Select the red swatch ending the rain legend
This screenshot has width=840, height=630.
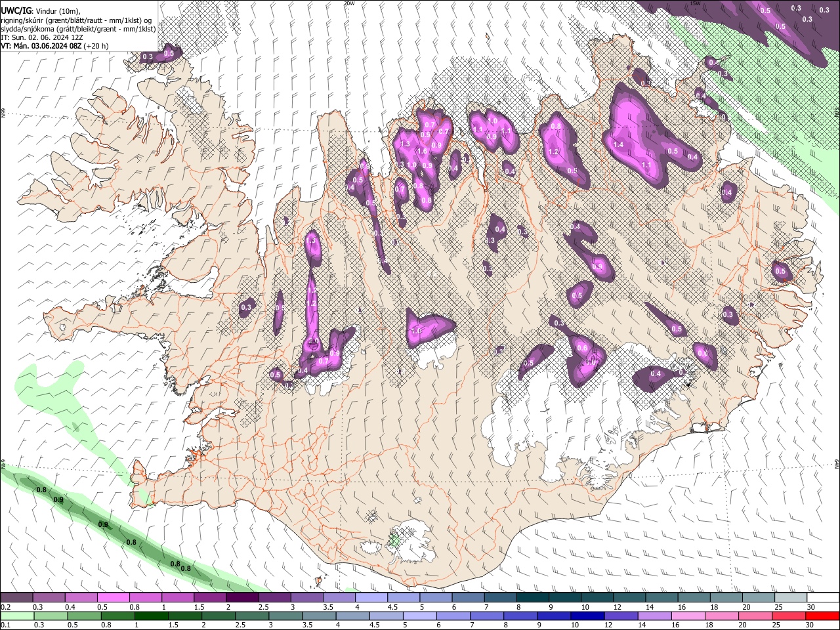(822, 616)
